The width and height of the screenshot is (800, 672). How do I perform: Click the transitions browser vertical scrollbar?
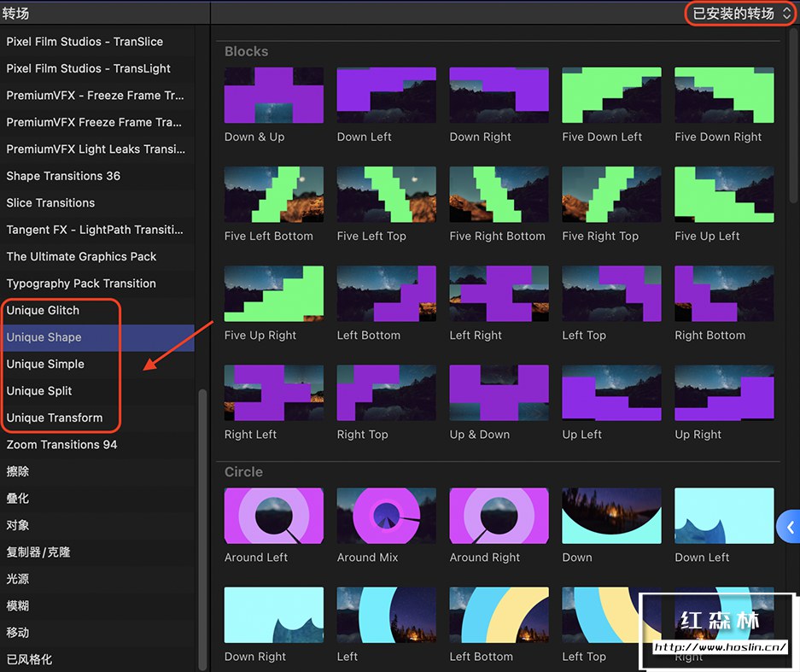[793, 116]
